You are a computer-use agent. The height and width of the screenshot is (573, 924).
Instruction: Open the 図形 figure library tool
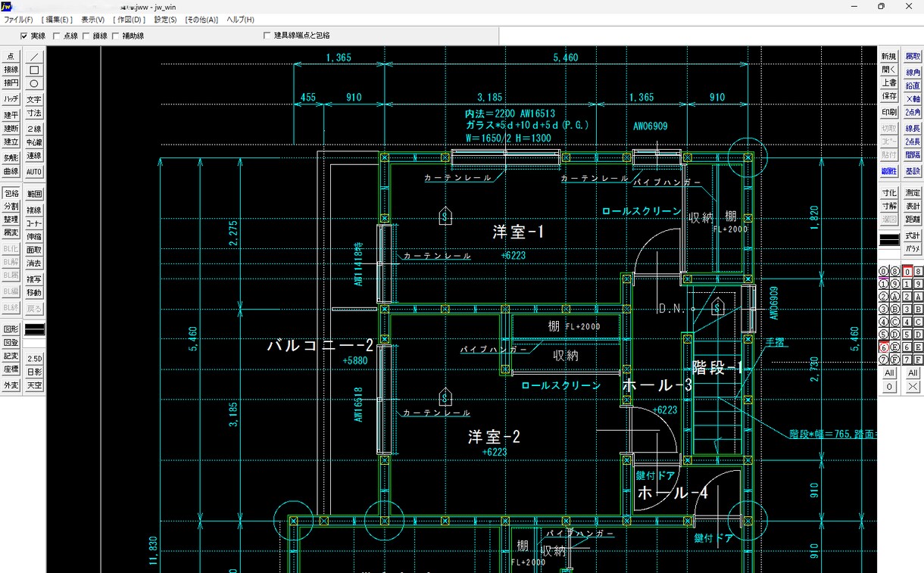11,329
